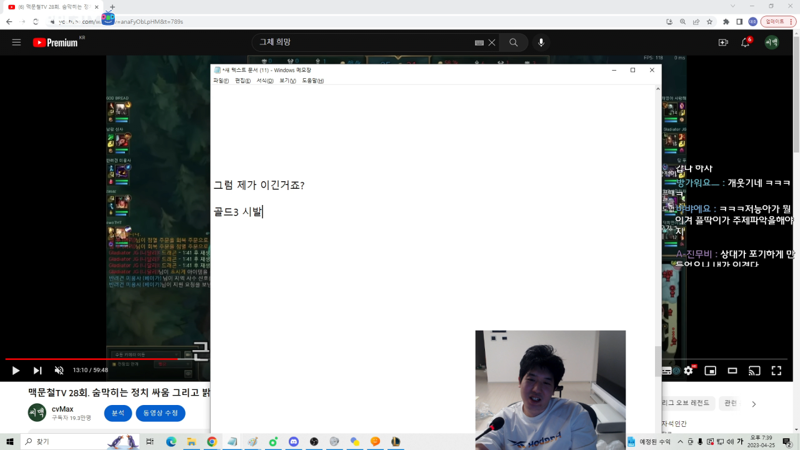Click the 분석 analytics button
The height and width of the screenshot is (450, 800).
coord(118,413)
